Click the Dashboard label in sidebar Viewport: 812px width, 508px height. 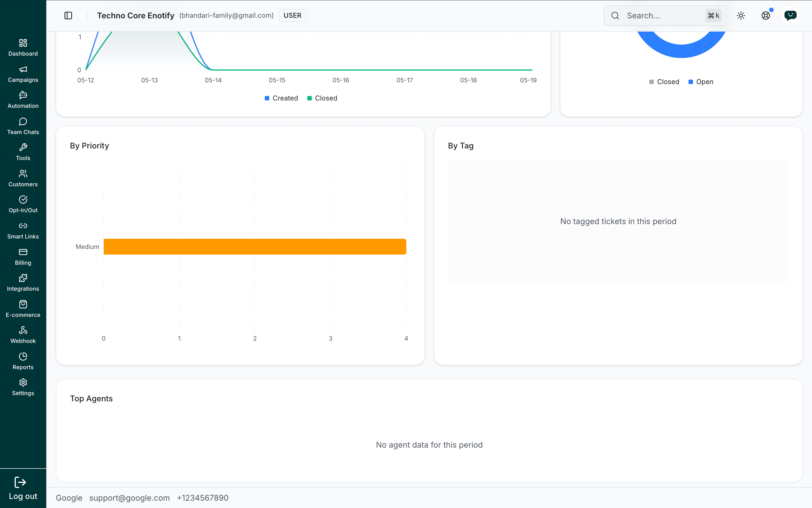click(23, 54)
